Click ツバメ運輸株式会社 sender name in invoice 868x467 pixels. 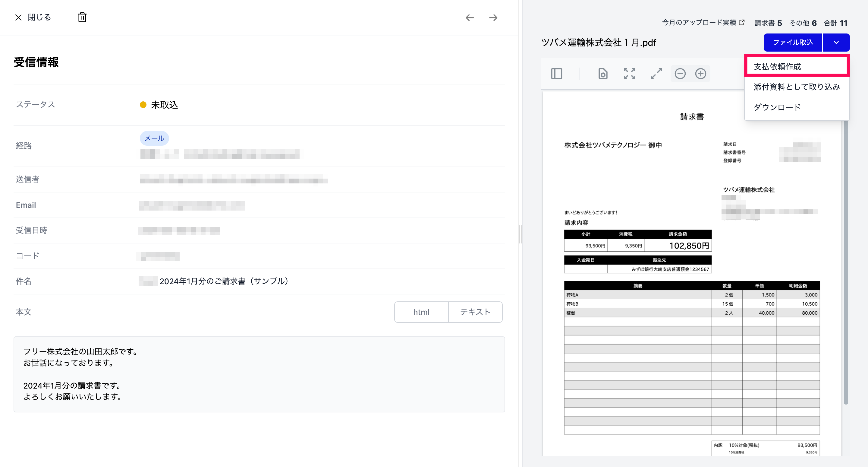pyautogui.click(x=749, y=190)
